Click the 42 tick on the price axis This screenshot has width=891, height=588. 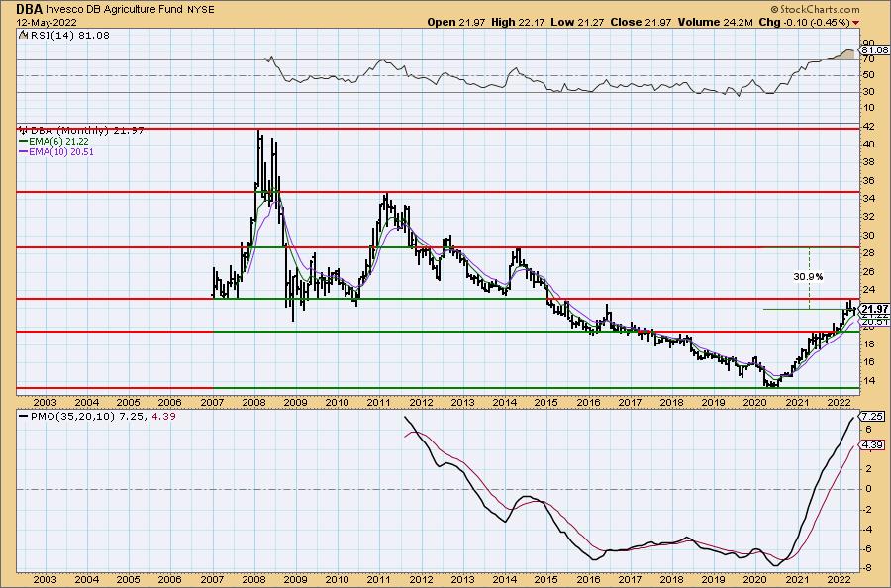[869, 127]
